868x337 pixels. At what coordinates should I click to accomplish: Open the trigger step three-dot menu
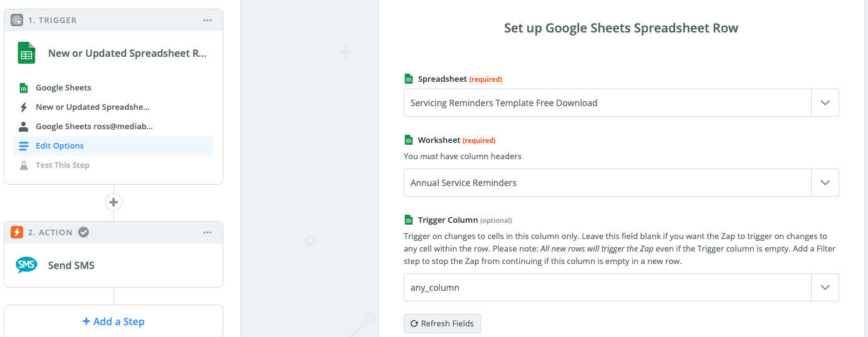coord(207,21)
